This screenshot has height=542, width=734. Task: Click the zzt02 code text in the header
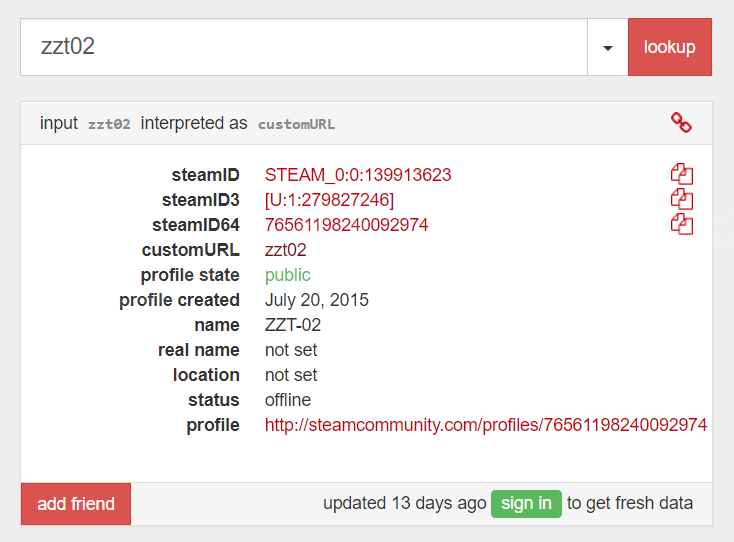point(109,124)
